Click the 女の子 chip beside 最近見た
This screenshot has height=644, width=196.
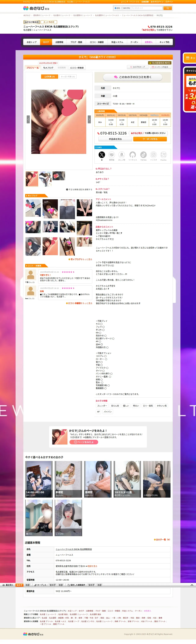19,585
